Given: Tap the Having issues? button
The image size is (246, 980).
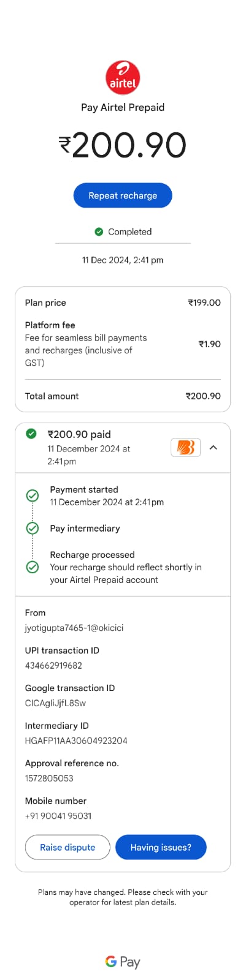Looking at the screenshot, I should (x=161, y=847).
